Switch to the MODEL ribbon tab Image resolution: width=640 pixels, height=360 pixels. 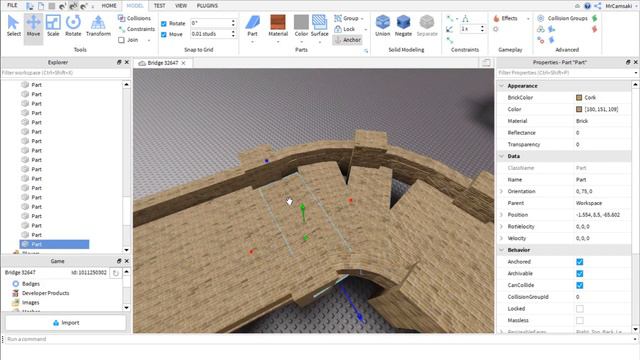(x=135, y=6)
